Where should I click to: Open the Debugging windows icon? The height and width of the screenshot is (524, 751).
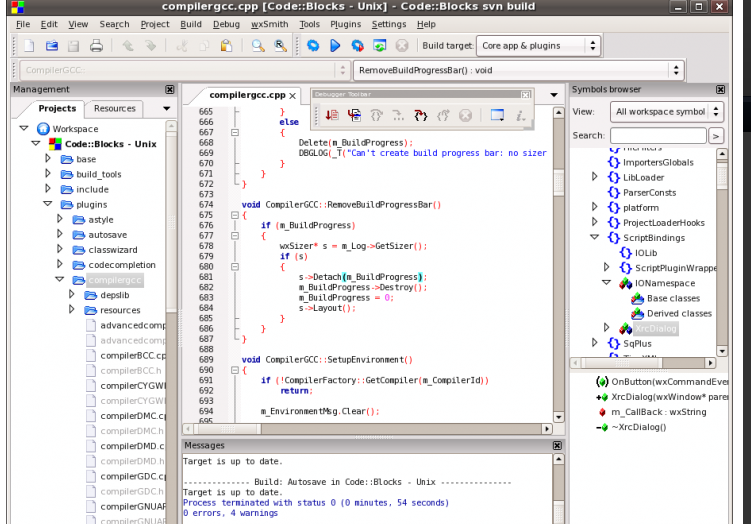497,115
